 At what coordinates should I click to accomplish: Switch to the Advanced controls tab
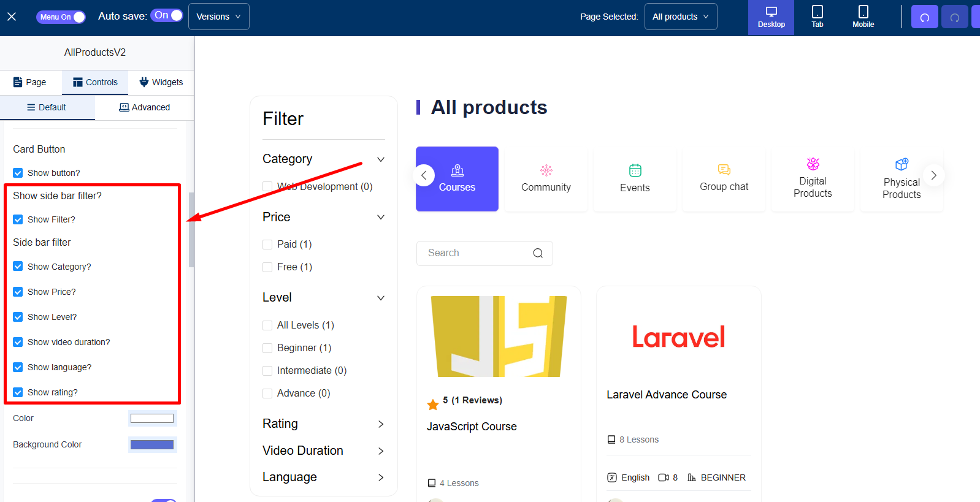(x=145, y=107)
